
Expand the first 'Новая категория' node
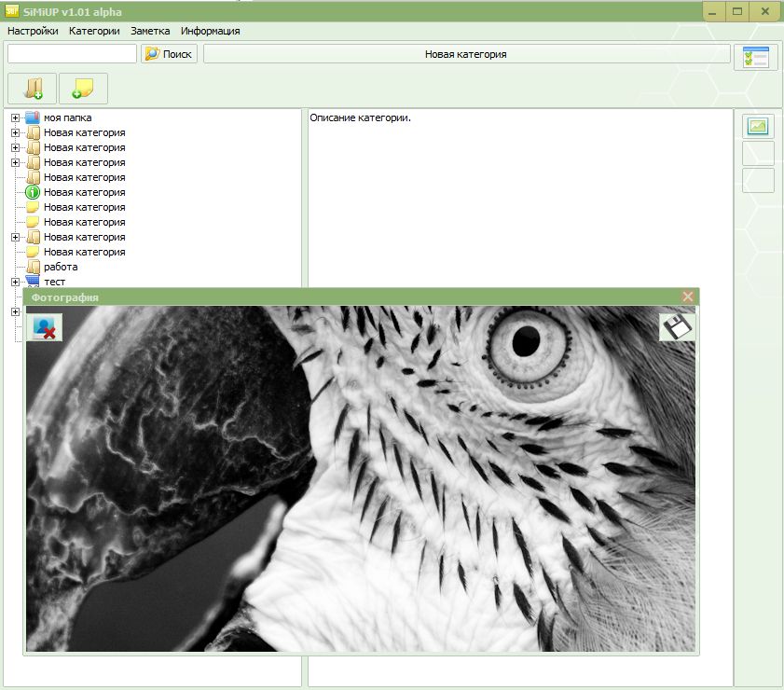pyautogui.click(x=15, y=133)
